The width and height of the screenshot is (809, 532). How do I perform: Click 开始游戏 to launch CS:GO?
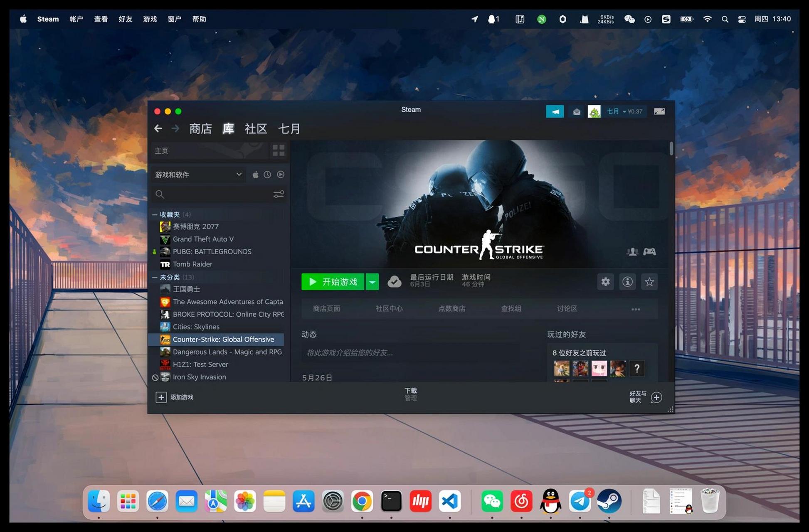click(333, 281)
